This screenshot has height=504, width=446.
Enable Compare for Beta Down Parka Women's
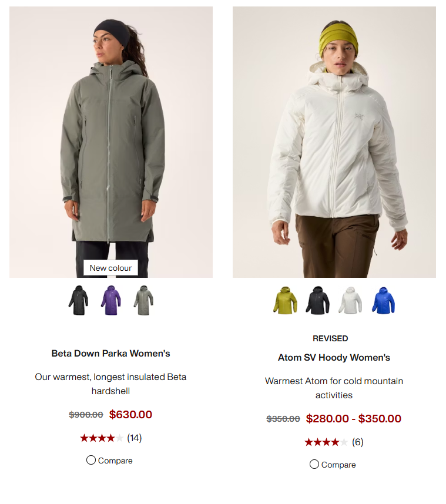click(91, 460)
